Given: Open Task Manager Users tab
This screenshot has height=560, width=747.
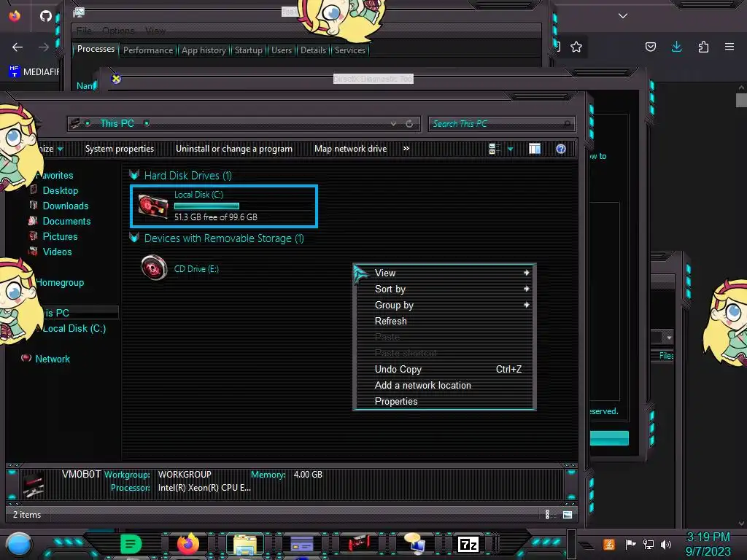Looking at the screenshot, I should point(282,50).
